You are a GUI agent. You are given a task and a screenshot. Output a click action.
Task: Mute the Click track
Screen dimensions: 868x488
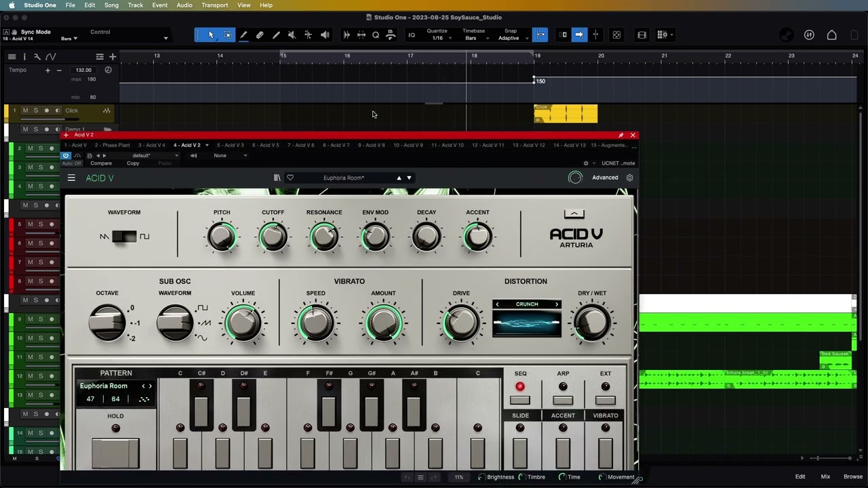[x=25, y=110]
